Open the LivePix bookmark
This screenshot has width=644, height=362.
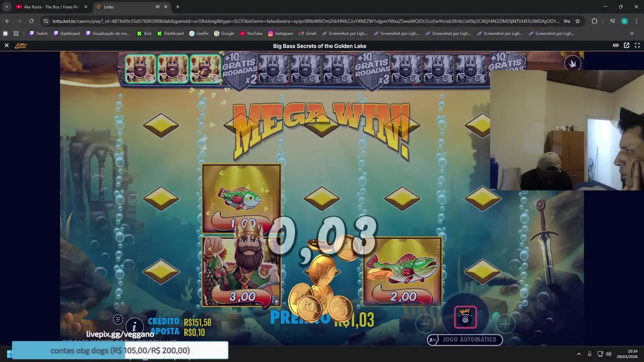tap(199, 33)
